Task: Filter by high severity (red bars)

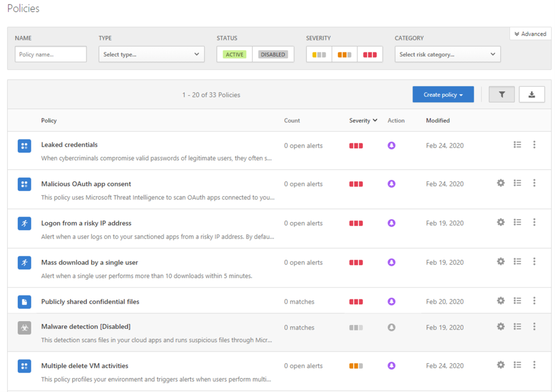Action: (x=370, y=55)
